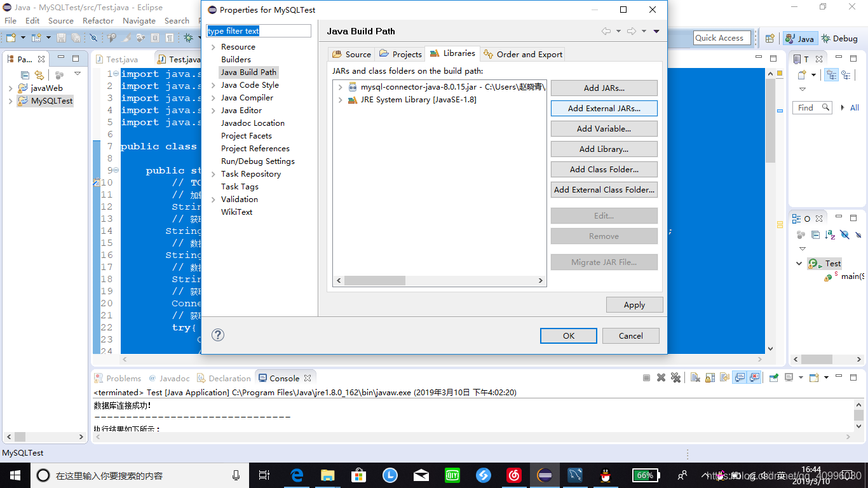Viewport: 868px width, 488px height.
Task: Click the Add Library... button
Action: point(604,149)
